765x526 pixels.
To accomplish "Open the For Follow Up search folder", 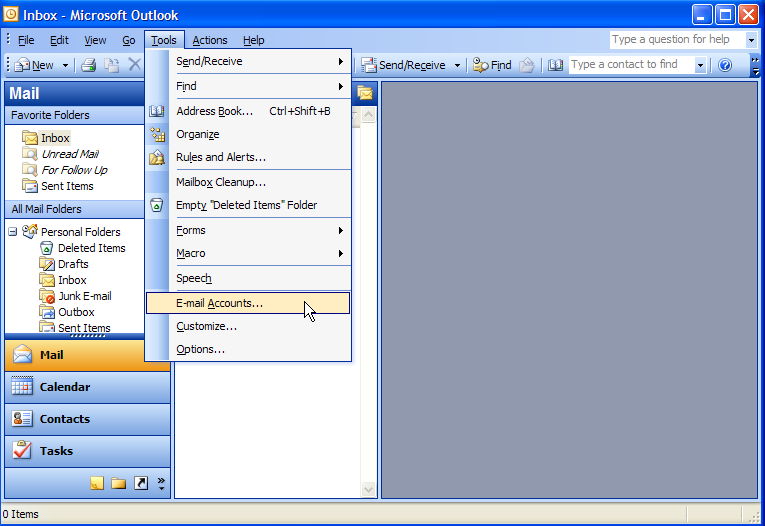I will tap(74, 170).
